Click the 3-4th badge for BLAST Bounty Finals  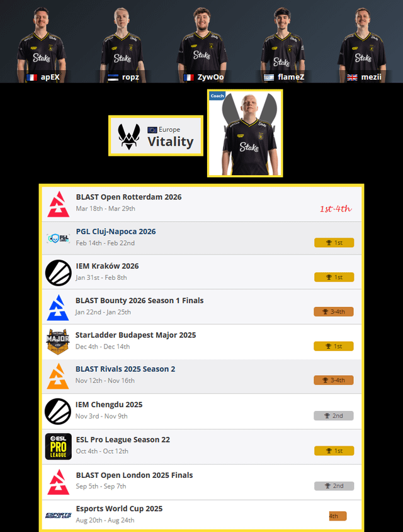(334, 311)
